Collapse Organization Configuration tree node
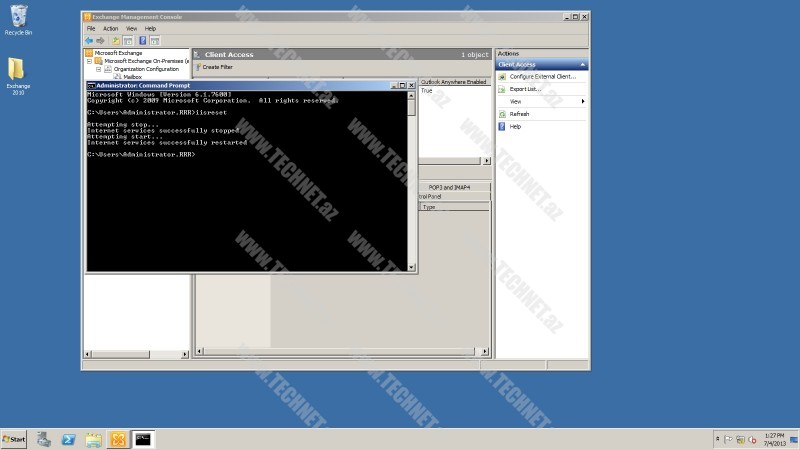Image resolution: width=800 pixels, height=450 pixels. (x=98, y=69)
